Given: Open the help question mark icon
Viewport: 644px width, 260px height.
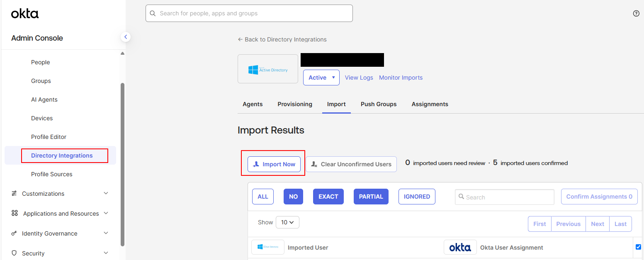Looking at the screenshot, I should pyautogui.click(x=636, y=14).
